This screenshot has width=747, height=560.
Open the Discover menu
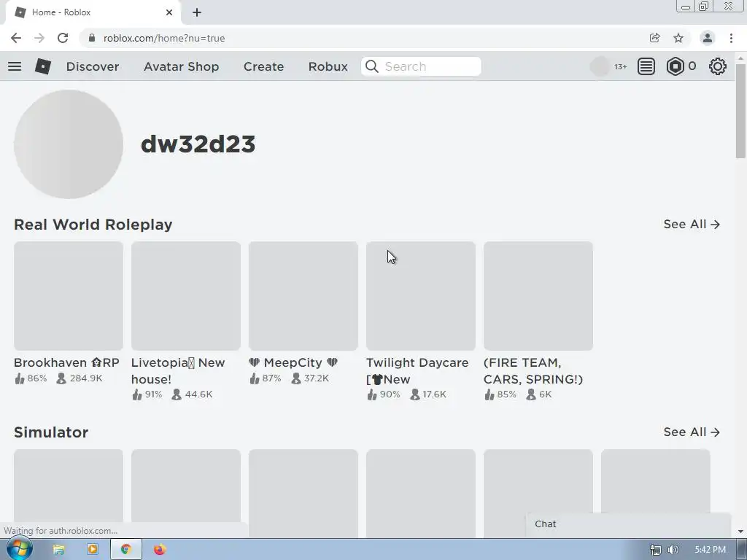93,66
